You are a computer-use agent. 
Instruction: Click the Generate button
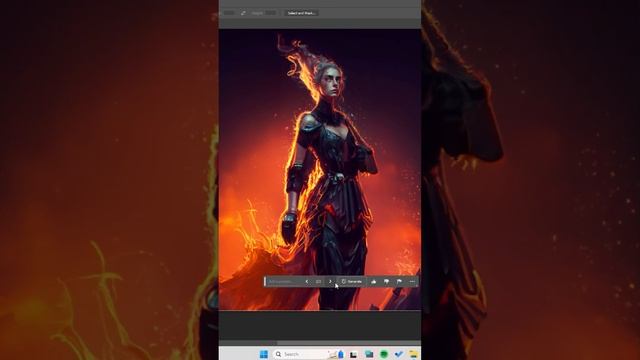[351, 281]
